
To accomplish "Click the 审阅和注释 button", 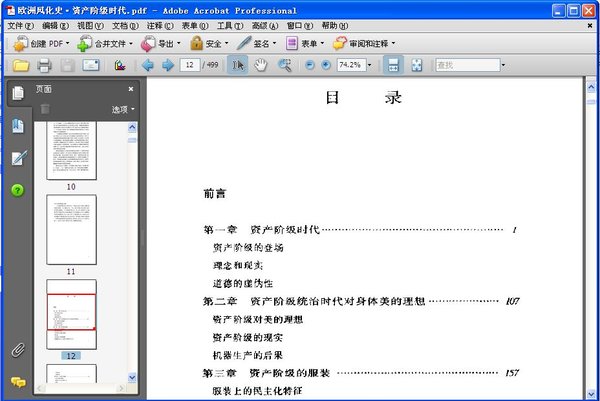I will click(364, 44).
